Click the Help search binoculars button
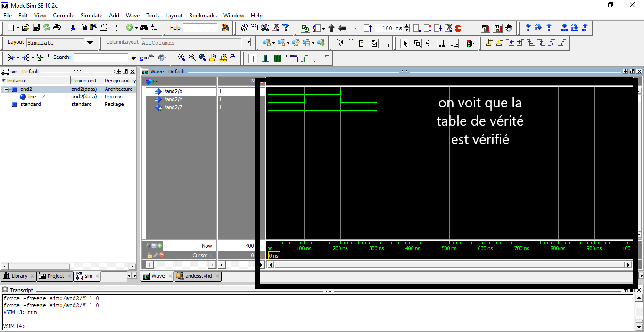Image resolution: width=644 pixels, height=332 pixels. pyautogui.click(x=225, y=27)
